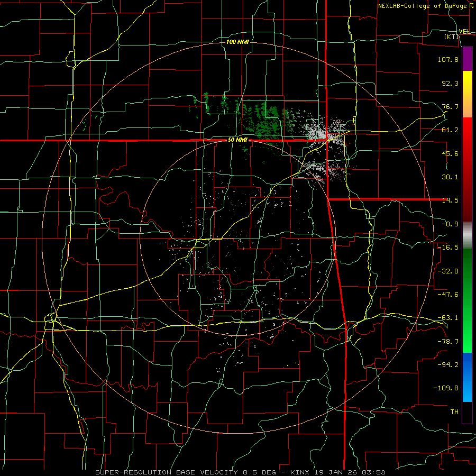476x476 pixels.
Task: Select the -109.8 legend value
Action: (x=446, y=388)
